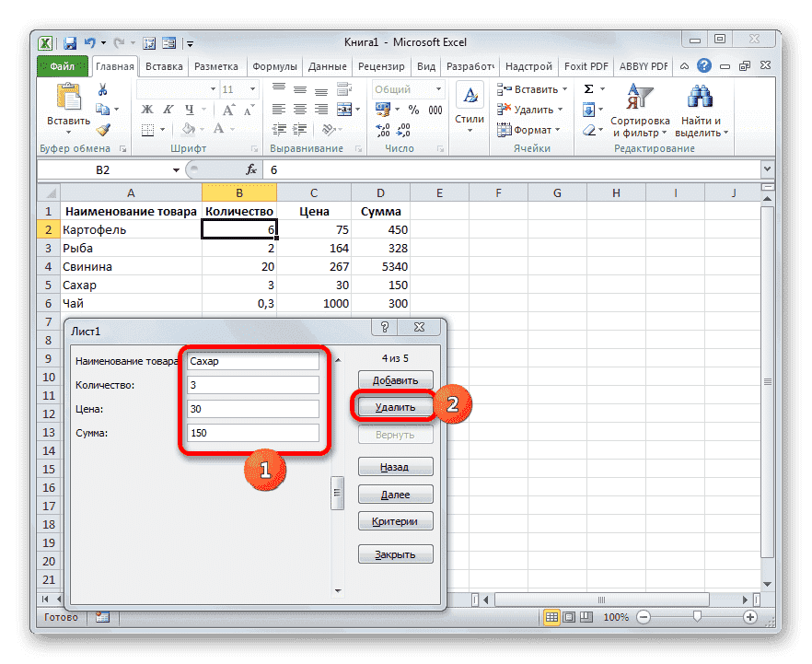Expand the font size dropdown
This screenshot has width=812, height=664.
coord(253,89)
